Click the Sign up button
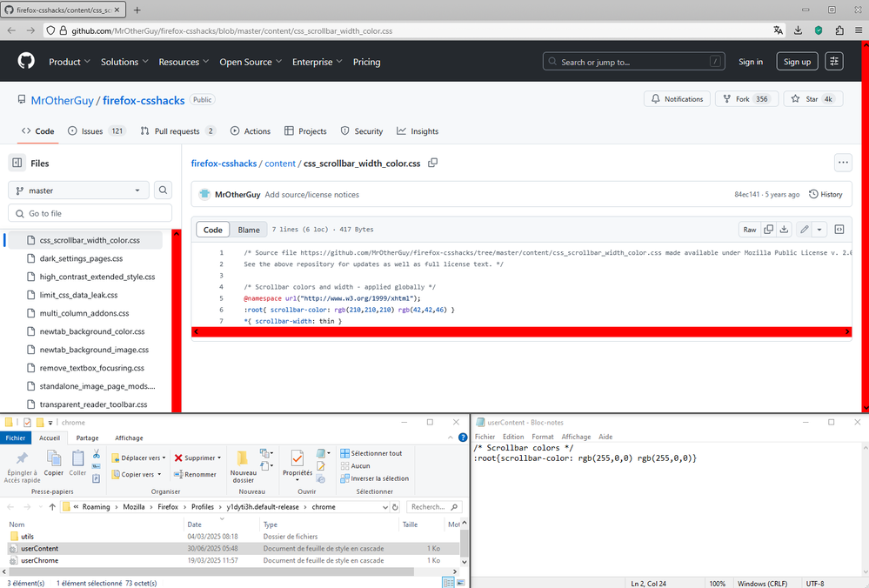 pos(797,62)
